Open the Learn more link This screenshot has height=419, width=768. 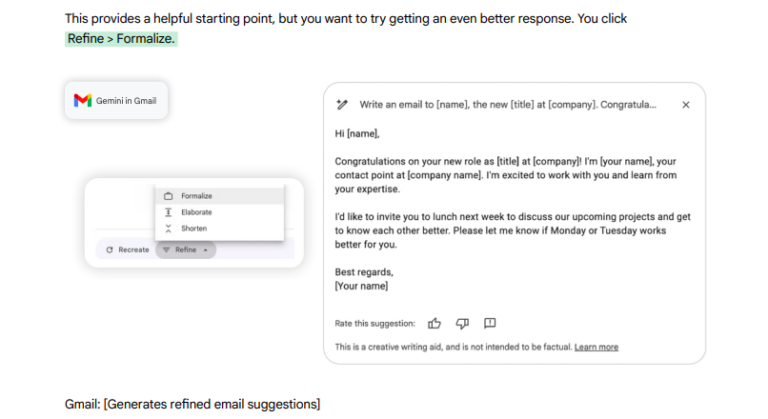[x=596, y=347]
